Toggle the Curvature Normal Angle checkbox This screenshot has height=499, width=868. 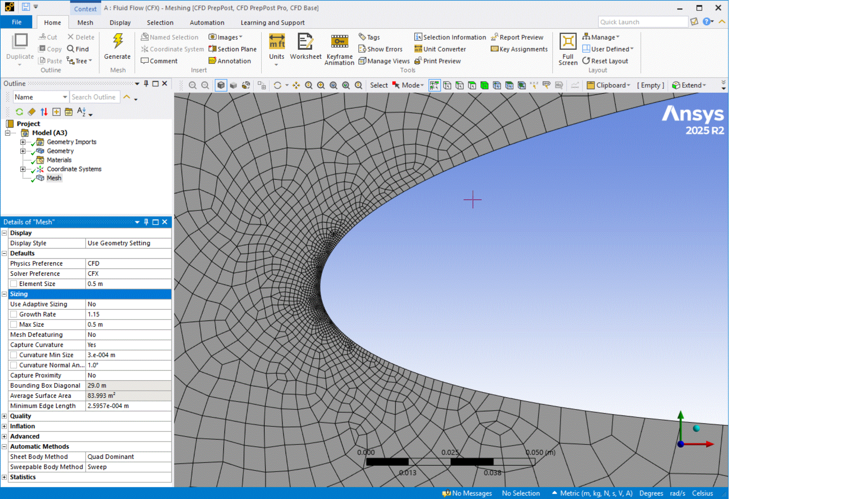point(14,365)
